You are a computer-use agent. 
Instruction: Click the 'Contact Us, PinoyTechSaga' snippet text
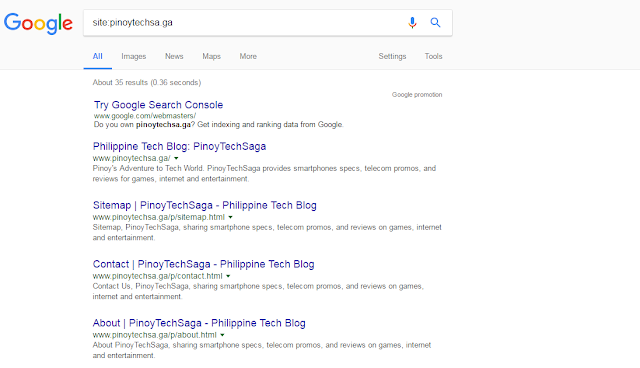258,291
